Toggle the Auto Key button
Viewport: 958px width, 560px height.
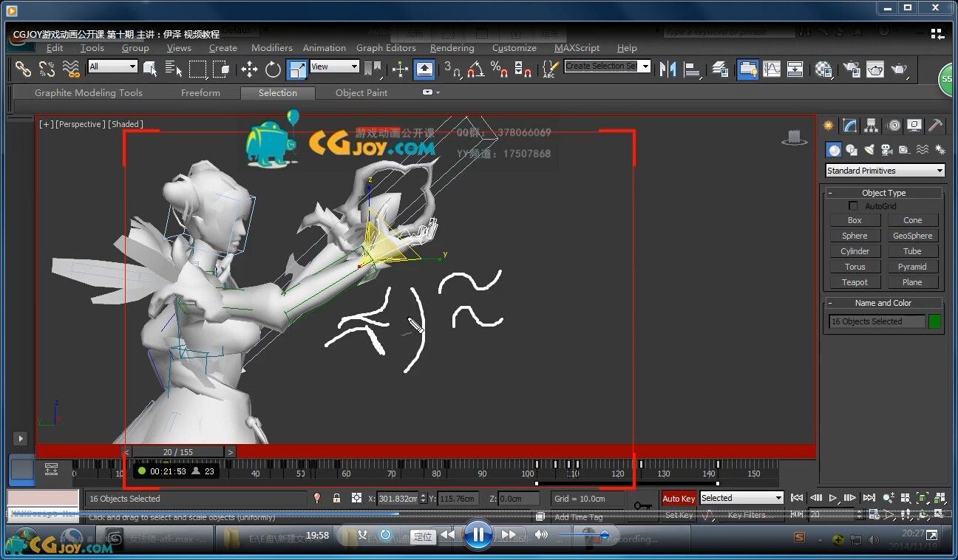click(679, 498)
